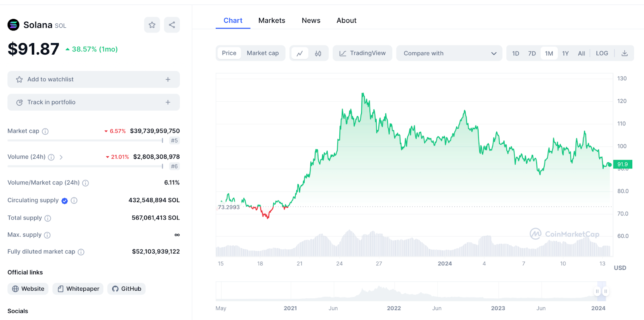Click right handle of range selector
Screen dimensions: 644x320
point(605,291)
